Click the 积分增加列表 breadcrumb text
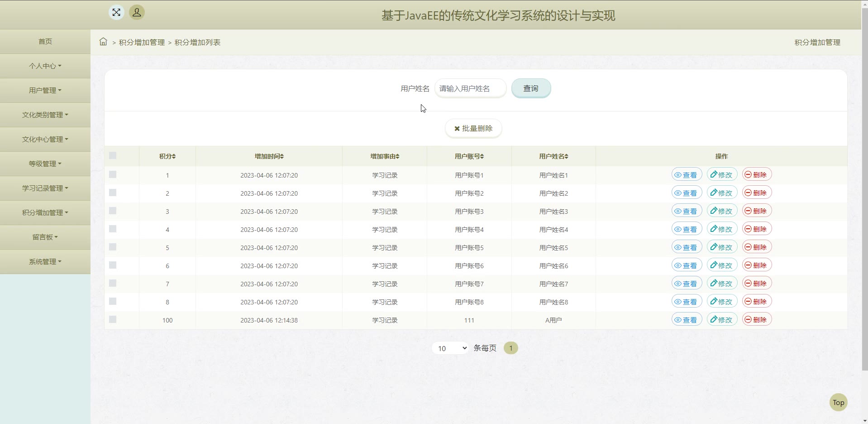Viewport: 868px width, 424px height. (x=197, y=42)
